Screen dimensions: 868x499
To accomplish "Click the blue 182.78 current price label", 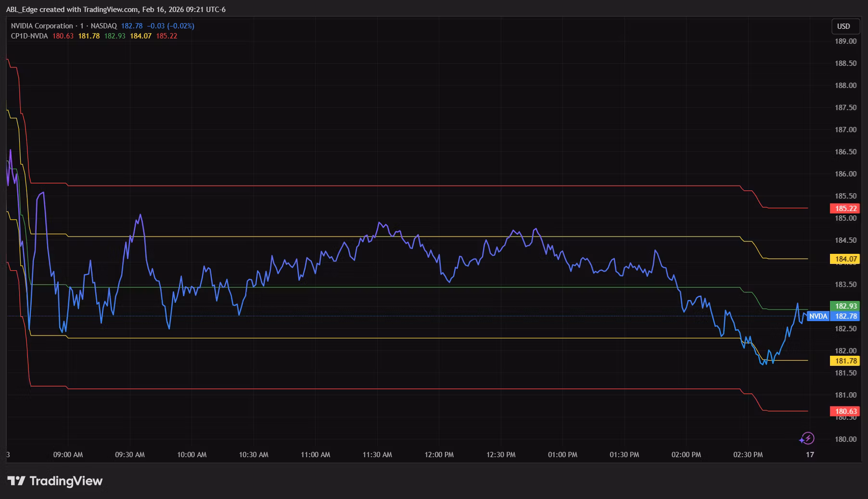I will tap(845, 316).
